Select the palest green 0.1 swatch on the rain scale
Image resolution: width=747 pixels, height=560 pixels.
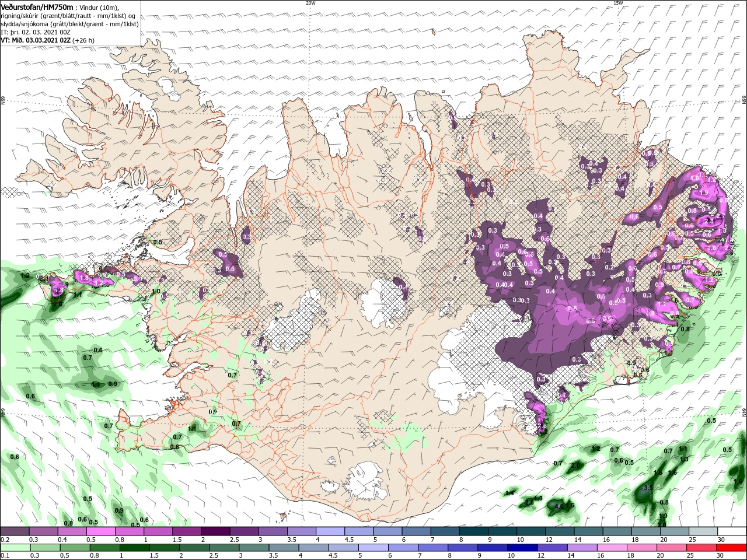coord(15,548)
